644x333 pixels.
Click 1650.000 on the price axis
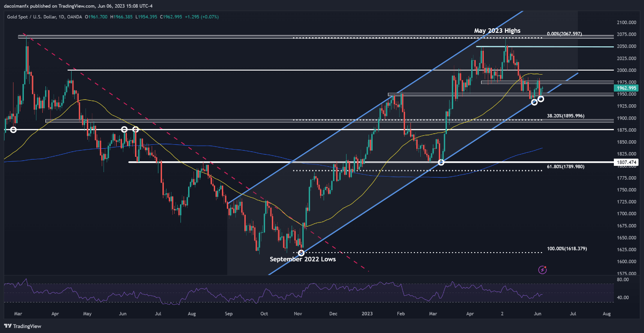(x=626, y=238)
